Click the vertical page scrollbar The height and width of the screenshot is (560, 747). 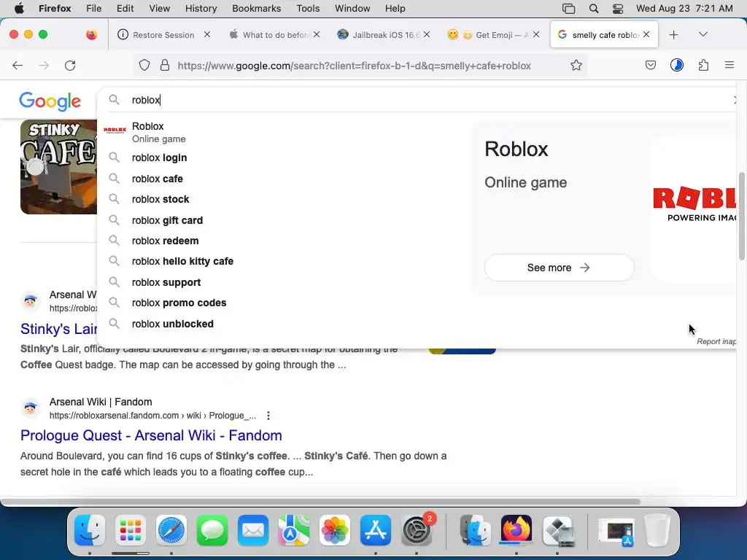coord(741,216)
